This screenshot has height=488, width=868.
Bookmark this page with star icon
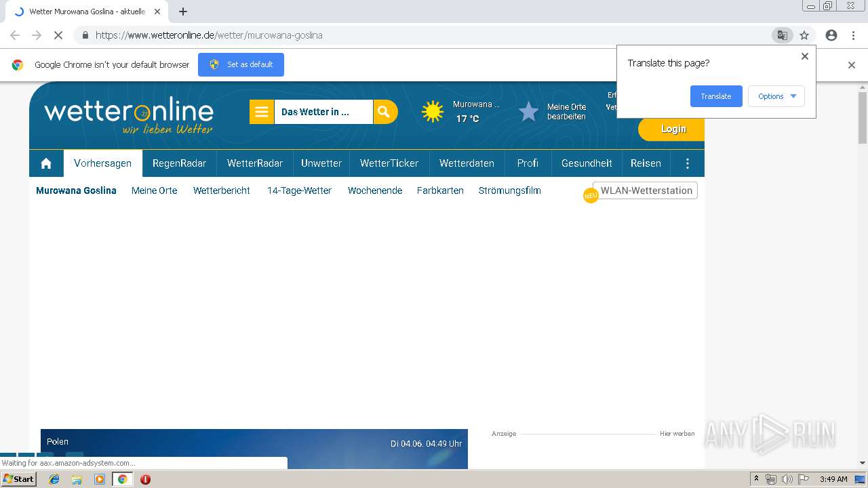[x=804, y=35]
